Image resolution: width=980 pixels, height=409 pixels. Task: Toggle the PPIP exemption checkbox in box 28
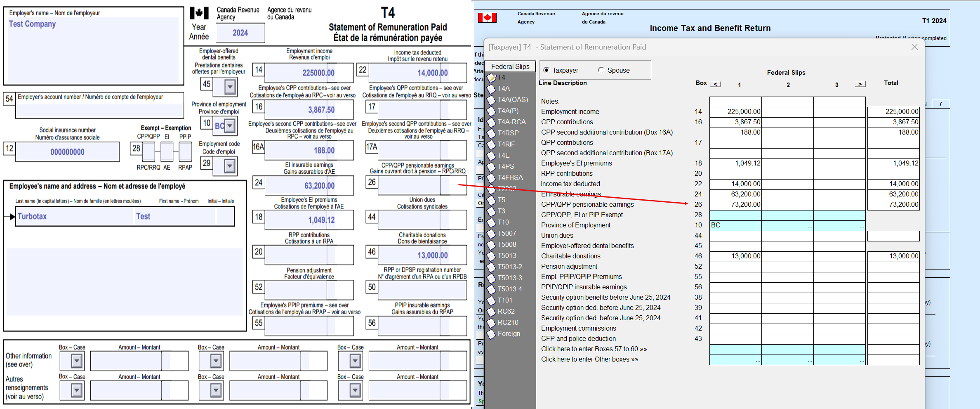coord(185,151)
